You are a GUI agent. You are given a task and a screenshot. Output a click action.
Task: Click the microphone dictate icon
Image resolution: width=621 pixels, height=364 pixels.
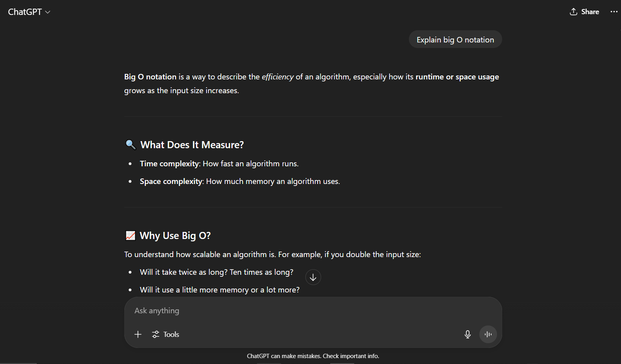click(468, 335)
